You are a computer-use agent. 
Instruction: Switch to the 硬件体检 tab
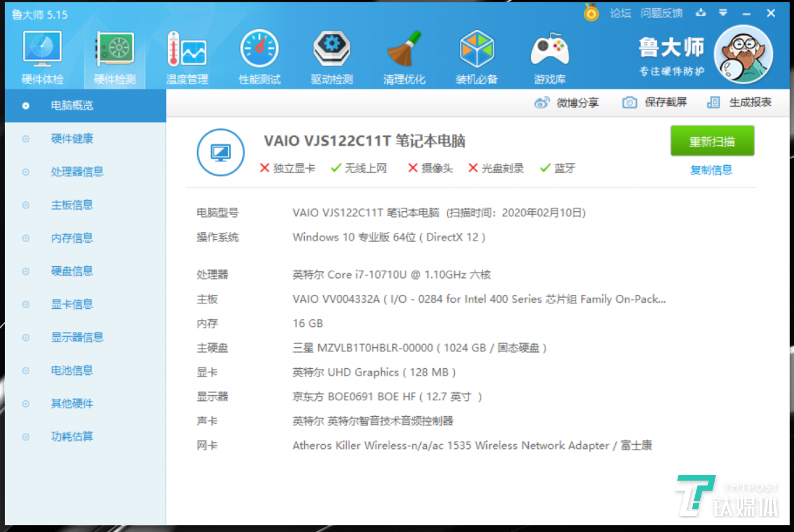point(42,55)
